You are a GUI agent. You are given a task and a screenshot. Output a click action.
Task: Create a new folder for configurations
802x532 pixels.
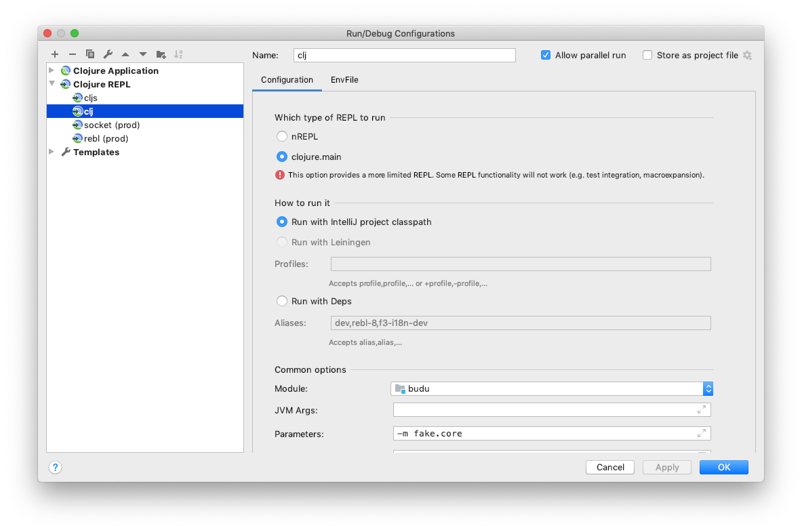tap(161, 54)
